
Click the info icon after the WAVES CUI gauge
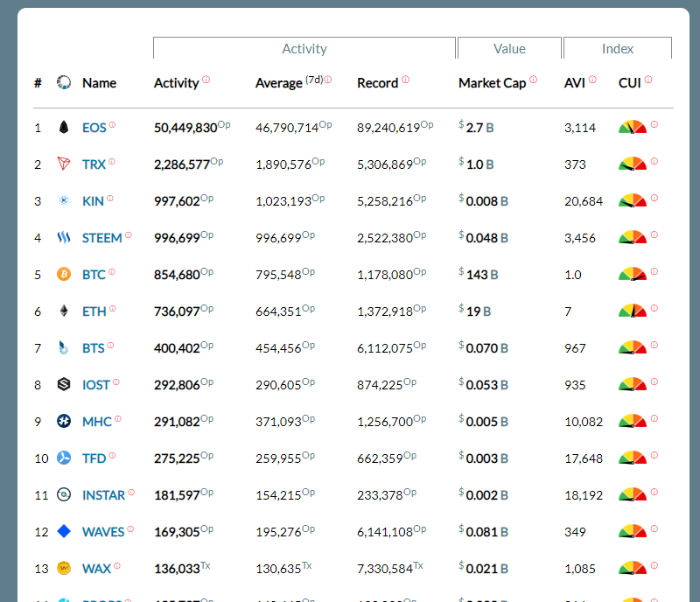tap(654, 528)
